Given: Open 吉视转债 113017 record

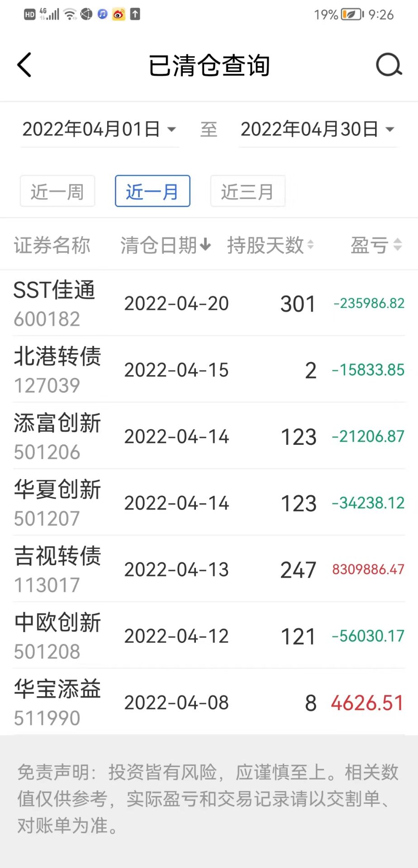Looking at the screenshot, I should tap(209, 569).
